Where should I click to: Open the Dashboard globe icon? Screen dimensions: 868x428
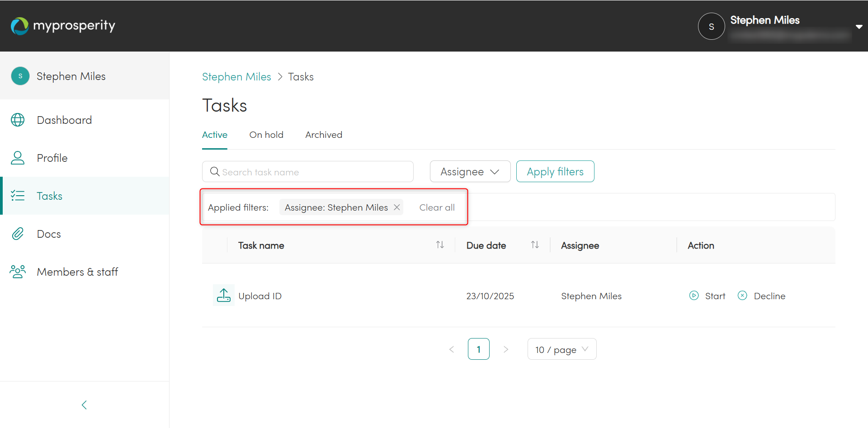click(18, 120)
